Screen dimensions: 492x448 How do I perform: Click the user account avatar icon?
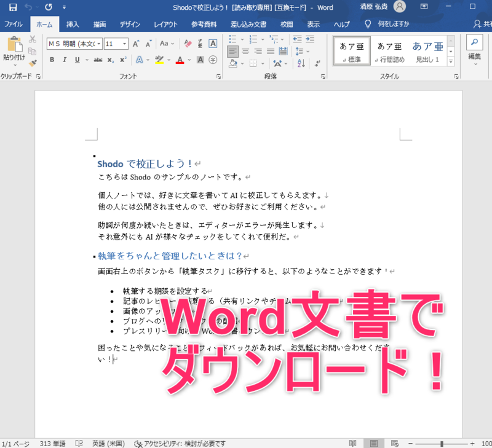(399, 7)
